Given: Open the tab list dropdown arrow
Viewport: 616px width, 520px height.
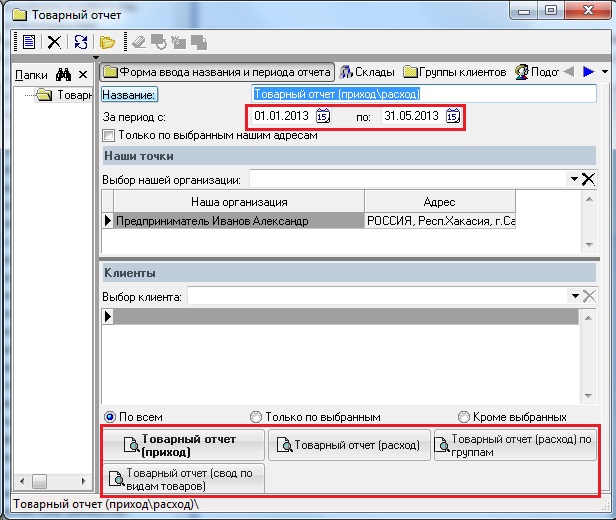Looking at the screenshot, I should point(605,71).
